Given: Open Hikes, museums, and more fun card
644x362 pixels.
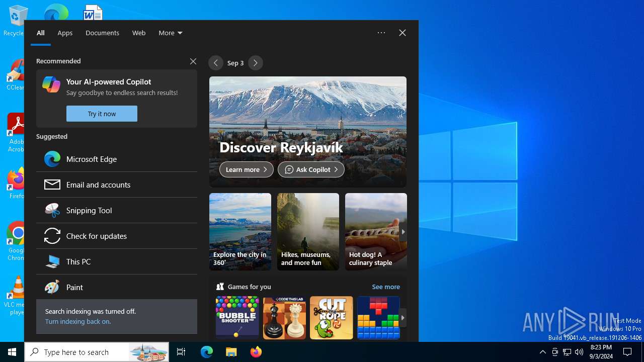Looking at the screenshot, I should point(308,232).
